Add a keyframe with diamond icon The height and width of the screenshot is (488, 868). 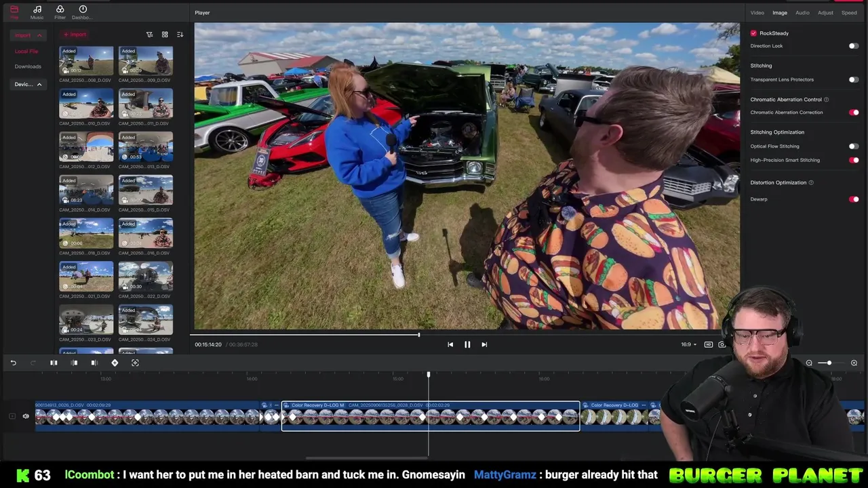pyautogui.click(x=115, y=363)
